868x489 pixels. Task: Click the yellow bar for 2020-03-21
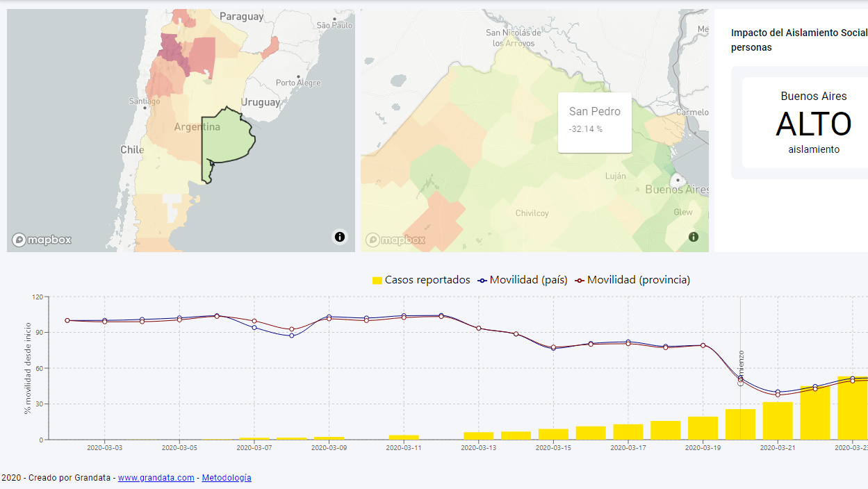[x=778, y=421]
